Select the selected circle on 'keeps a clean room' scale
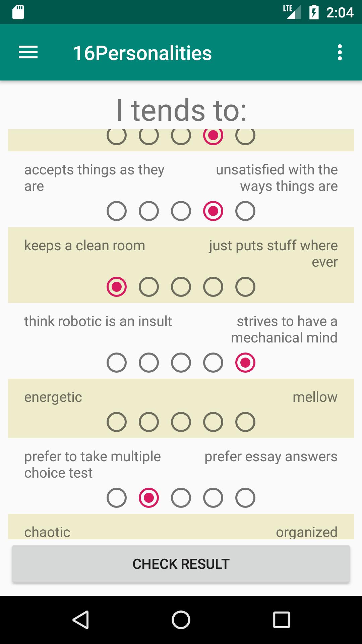362x644 pixels. 117,287
